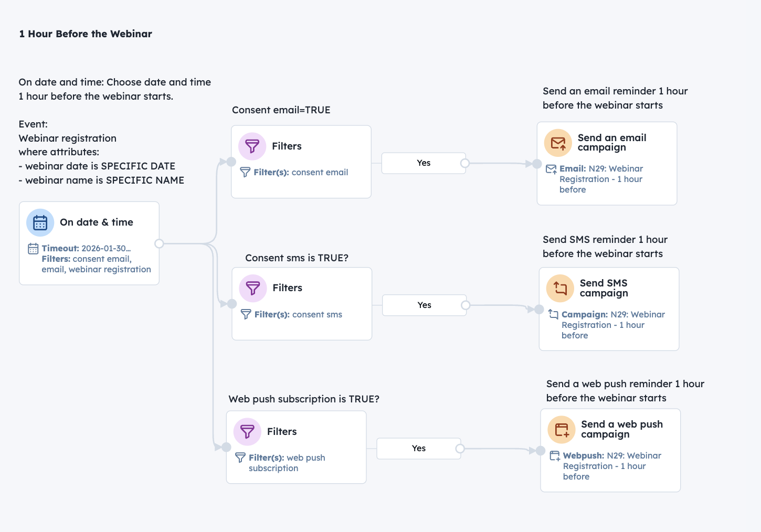Click the input connector of Send SMS campaign node
761x532 pixels.
[539, 310]
